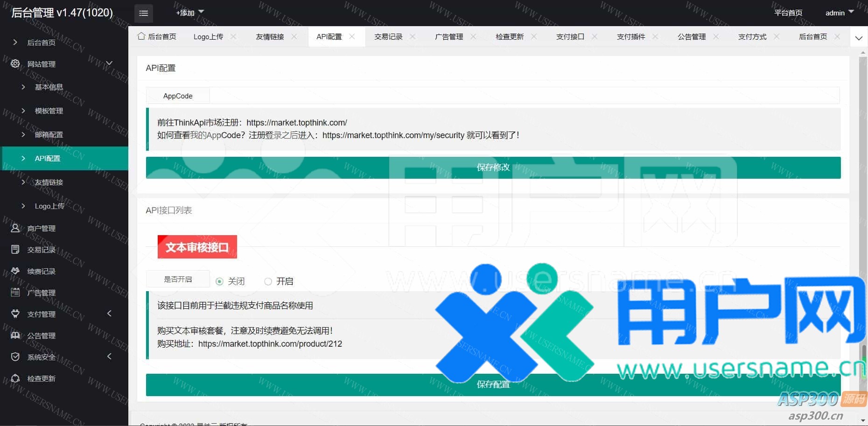Open the market.topthink.com registration link
Viewport: 868px width, 426px height.
pos(297,122)
